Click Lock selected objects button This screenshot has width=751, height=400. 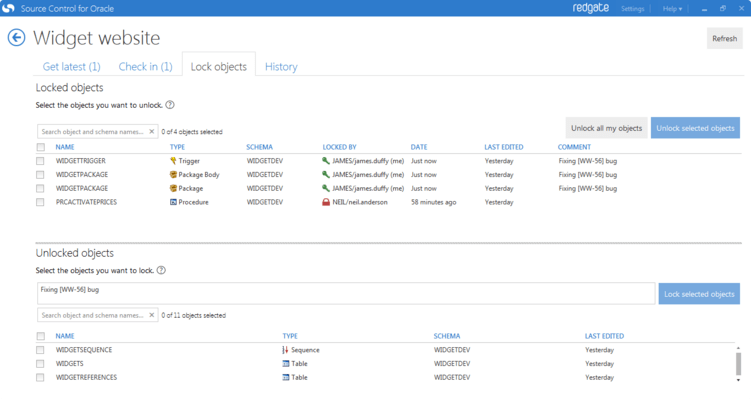(x=699, y=294)
